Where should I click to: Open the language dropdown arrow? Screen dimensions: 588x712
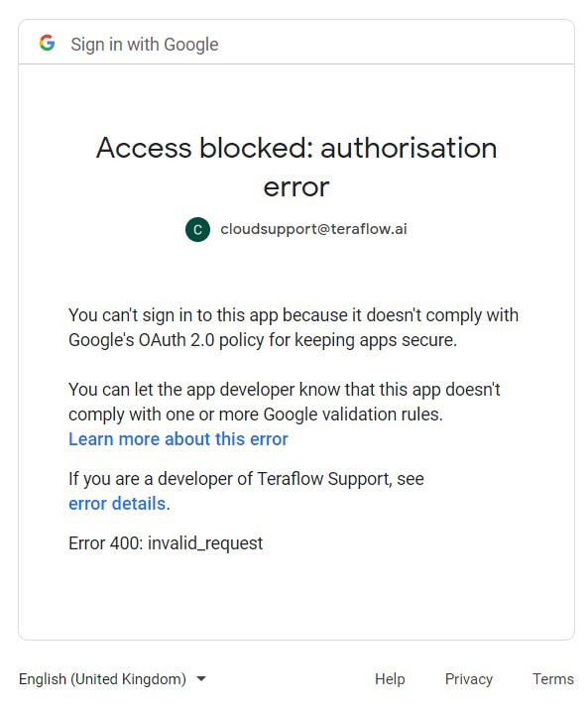coord(201,679)
